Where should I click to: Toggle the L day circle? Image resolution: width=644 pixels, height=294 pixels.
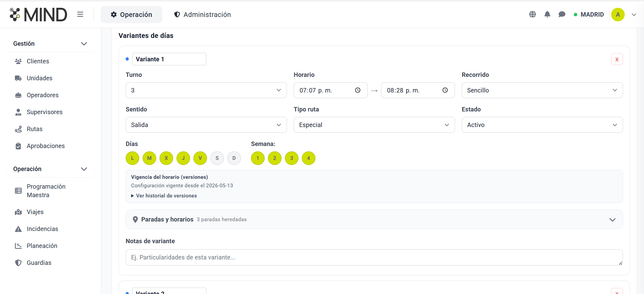(x=132, y=158)
